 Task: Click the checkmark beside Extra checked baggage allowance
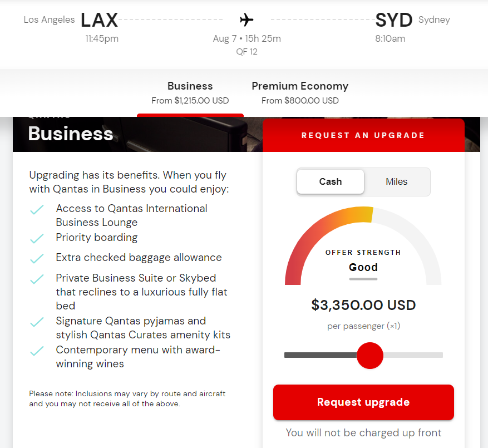pos(37,258)
